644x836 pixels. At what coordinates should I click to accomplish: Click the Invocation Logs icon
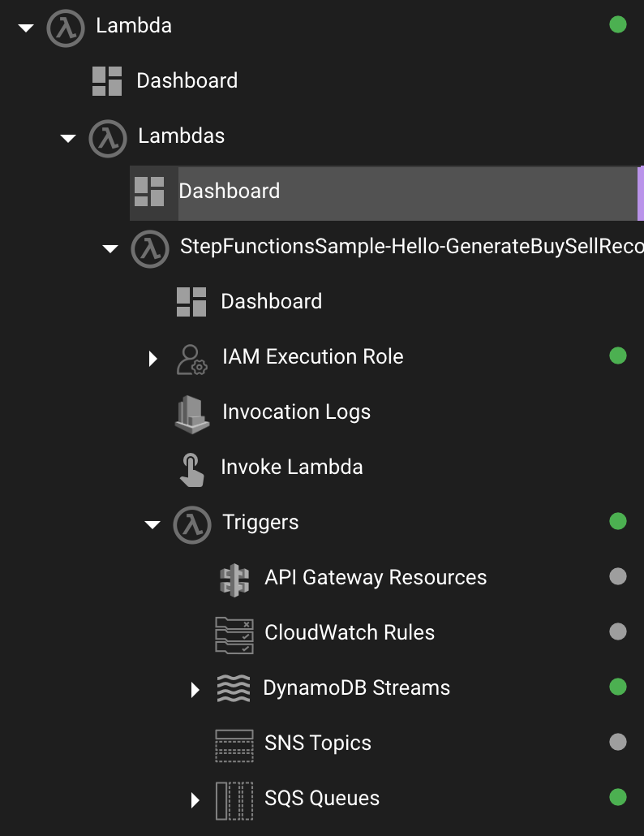191,414
